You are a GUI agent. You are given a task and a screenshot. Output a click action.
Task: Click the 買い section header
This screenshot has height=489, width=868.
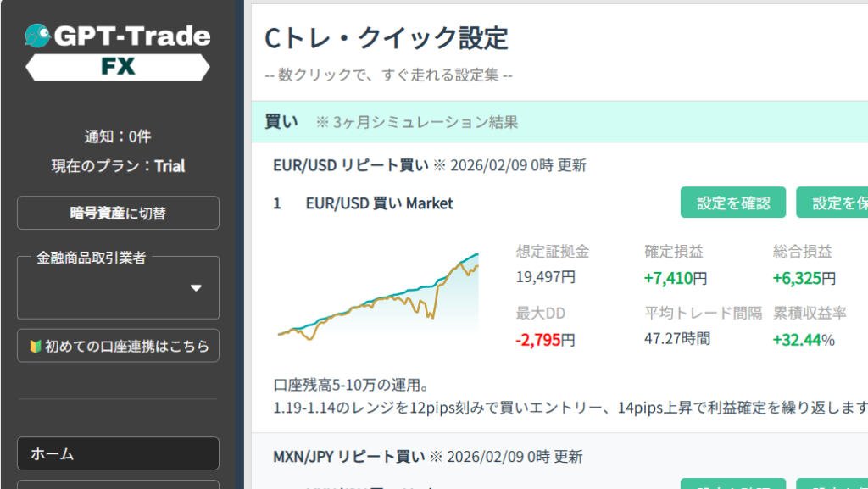pos(281,122)
